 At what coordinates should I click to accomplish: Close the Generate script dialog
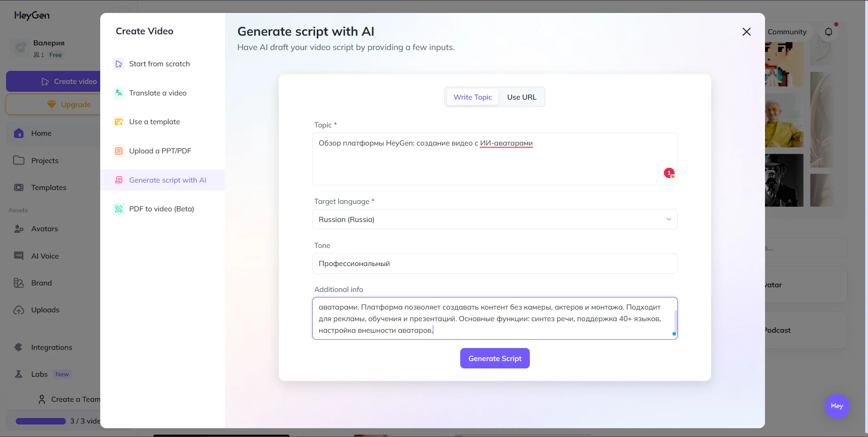tap(746, 32)
